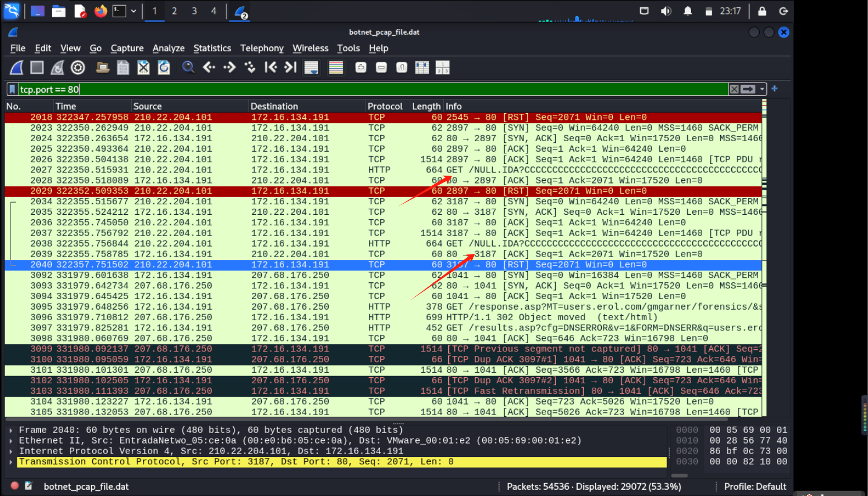Image resolution: width=868 pixels, height=496 pixels.
Task: Add a display filter button
Action: [775, 89]
